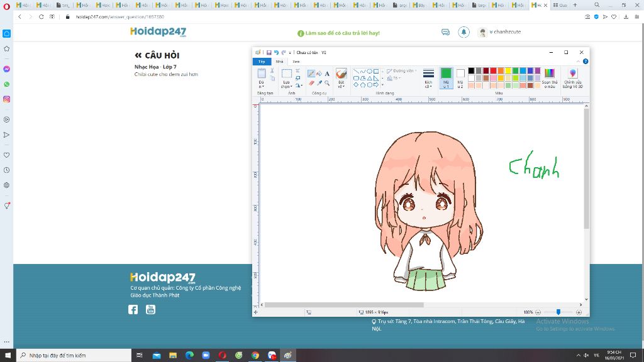Viewport: 644px width, 362px height.
Task: Open Edit with Paint 3D
Action: pos(572,78)
